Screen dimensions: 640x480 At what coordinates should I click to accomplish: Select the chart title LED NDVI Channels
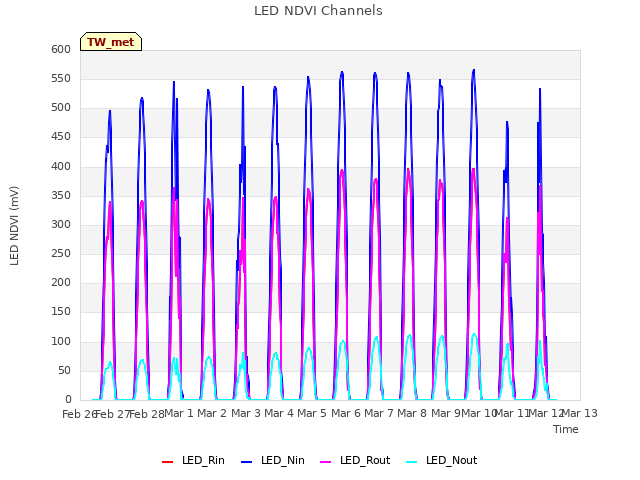[318, 11]
